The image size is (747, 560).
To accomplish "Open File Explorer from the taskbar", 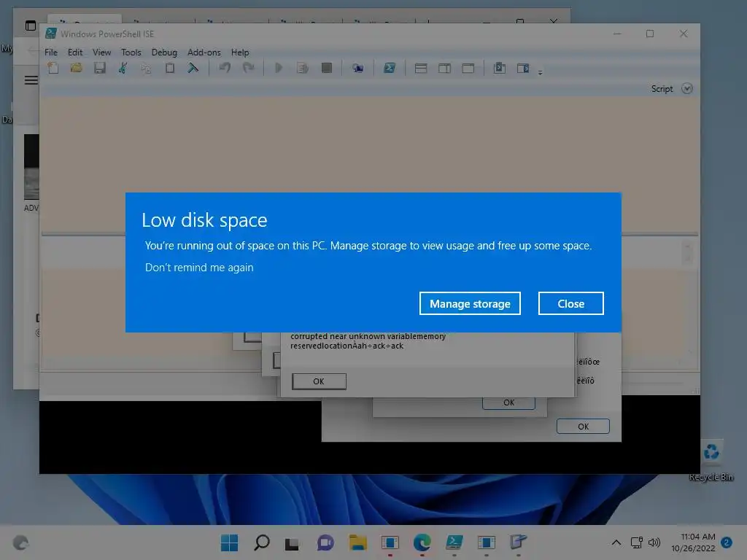I will click(x=357, y=542).
